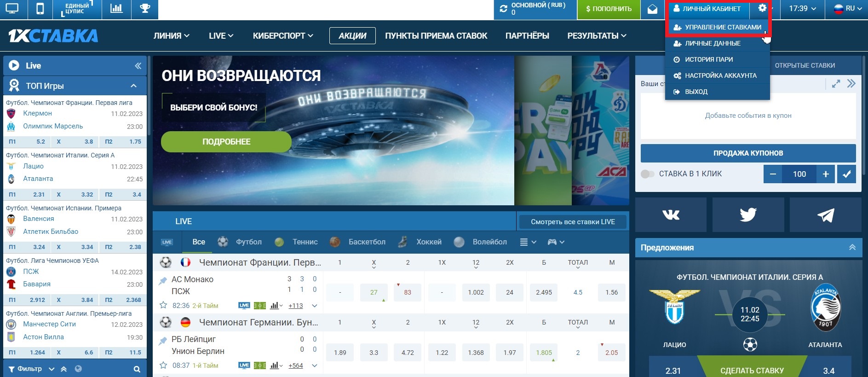Click the stake amount field showing 100
Screen dimensions: 868x377
[799, 174]
